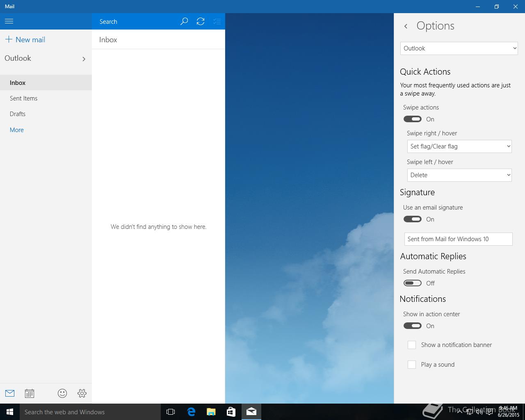Compose a New mail
The image size is (525, 420).
pyautogui.click(x=25, y=40)
